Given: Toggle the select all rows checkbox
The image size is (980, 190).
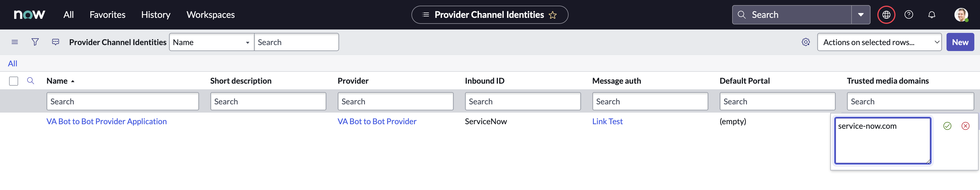Looking at the screenshot, I should coord(14,81).
